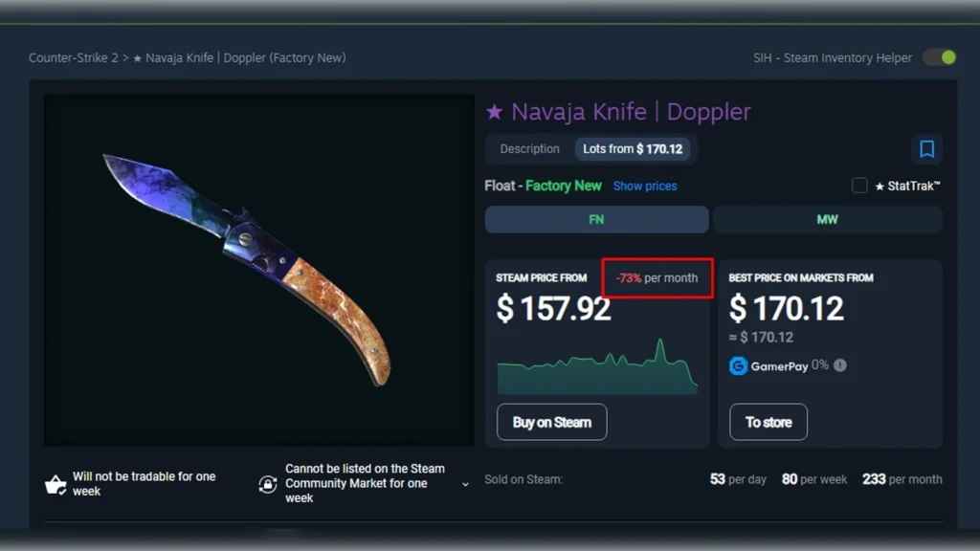Bookmark this Navaja Knife item
The width and height of the screenshot is (980, 551).
point(926,148)
